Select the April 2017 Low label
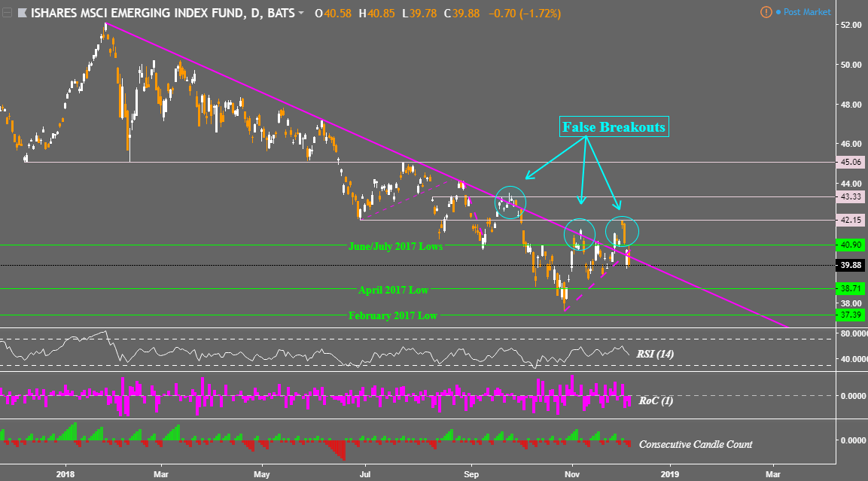 click(393, 290)
